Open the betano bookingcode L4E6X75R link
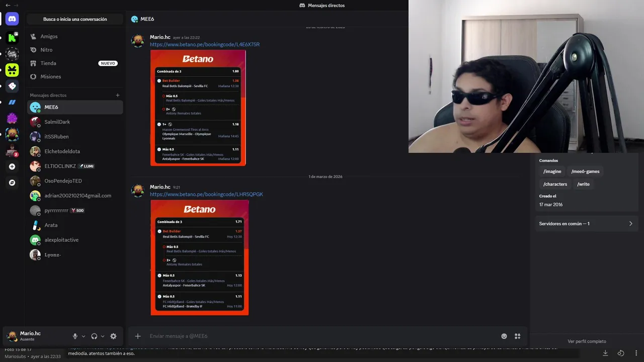 (205, 44)
